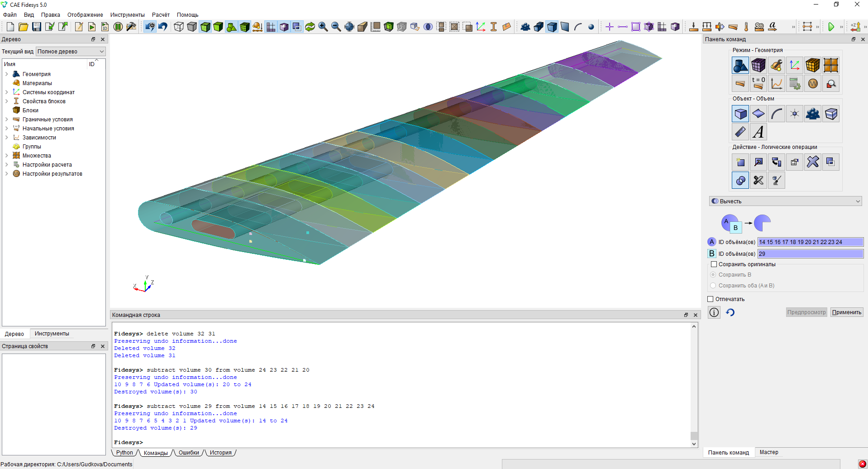The height and width of the screenshot is (469, 868).
Task: Click the Zoom in magnifier icon
Action: [323, 27]
